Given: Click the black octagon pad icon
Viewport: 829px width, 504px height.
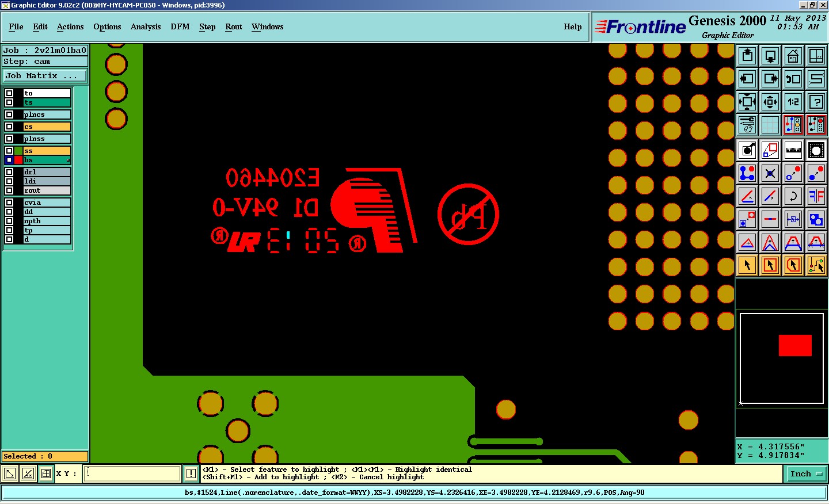Looking at the screenshot, I should click(x=816, y=150).
